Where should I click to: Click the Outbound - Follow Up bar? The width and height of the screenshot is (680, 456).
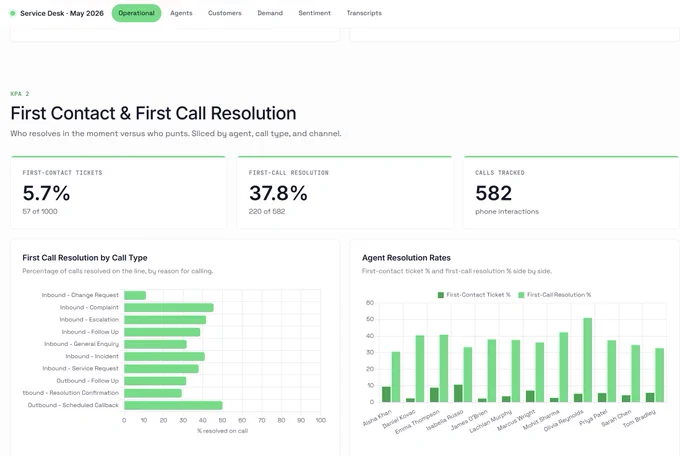coord(155,381)
